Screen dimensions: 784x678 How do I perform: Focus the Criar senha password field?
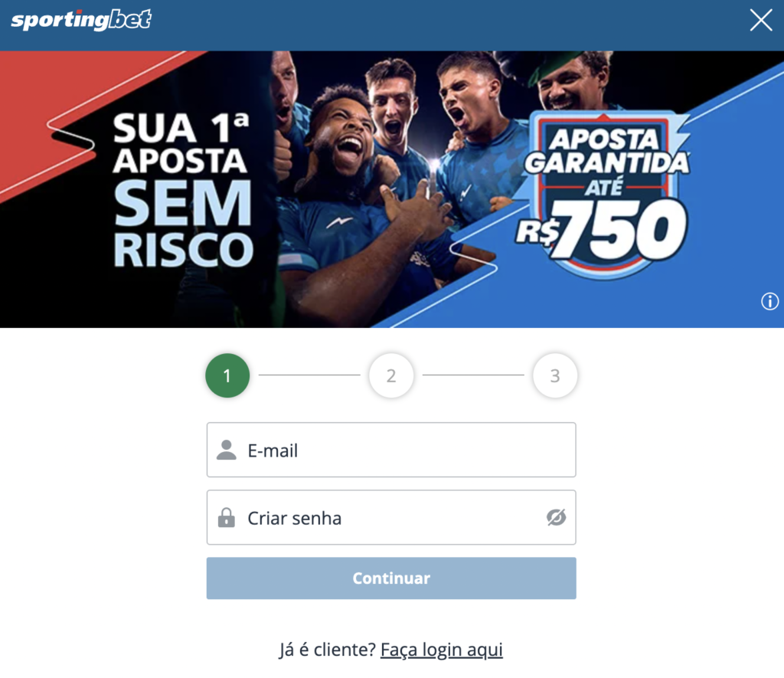coord(391,517)
